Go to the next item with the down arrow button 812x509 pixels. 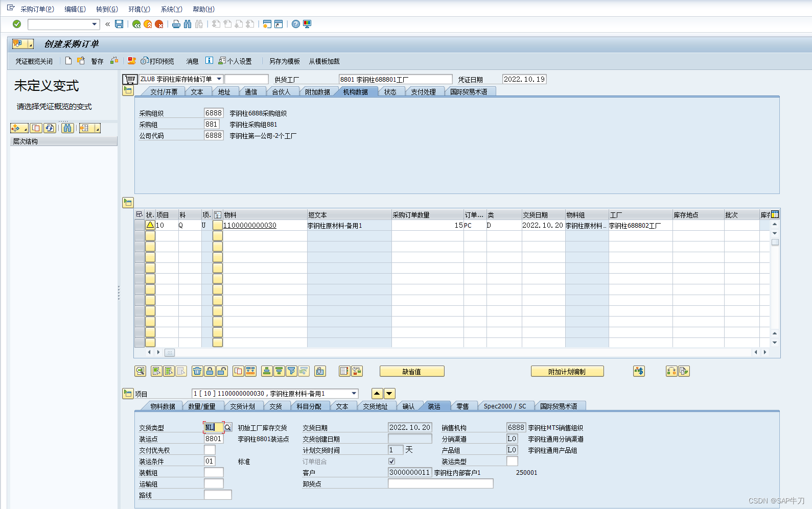(x=389, y=394)
